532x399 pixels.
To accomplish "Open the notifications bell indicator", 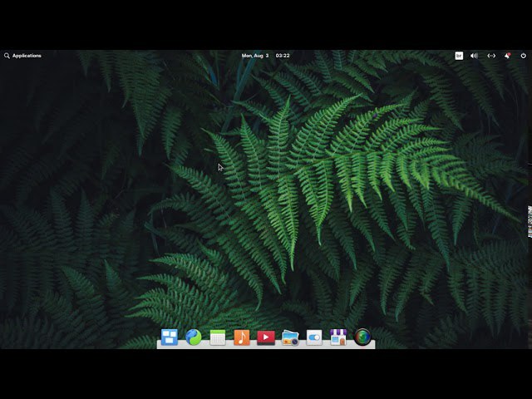I will click(508, 56).
